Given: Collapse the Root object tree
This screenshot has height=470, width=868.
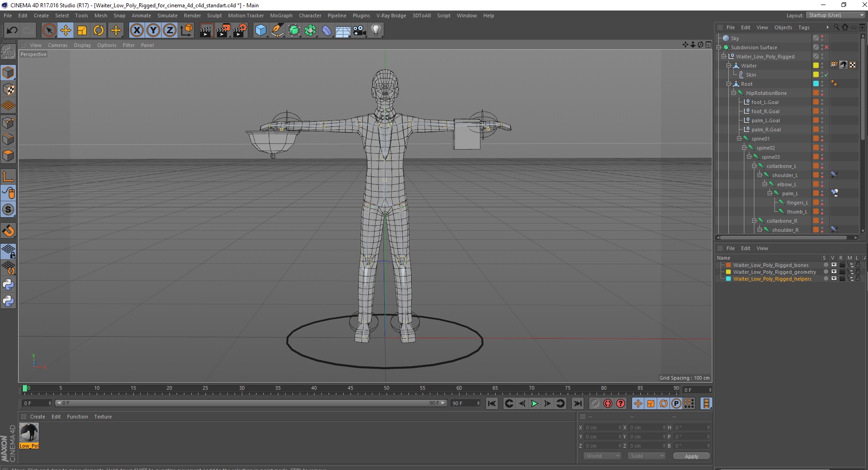Looking at the screenshot, I should pos(729,84).
